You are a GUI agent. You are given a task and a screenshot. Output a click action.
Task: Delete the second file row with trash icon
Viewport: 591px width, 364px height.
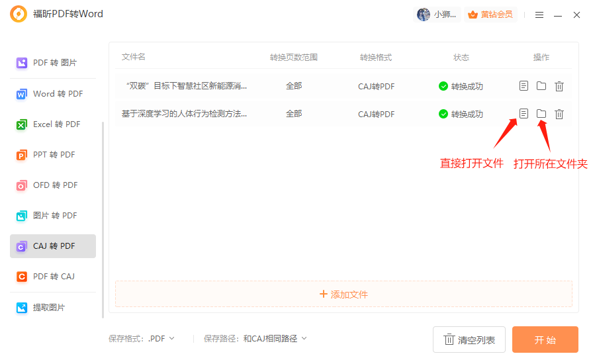[x=559, y=114]
